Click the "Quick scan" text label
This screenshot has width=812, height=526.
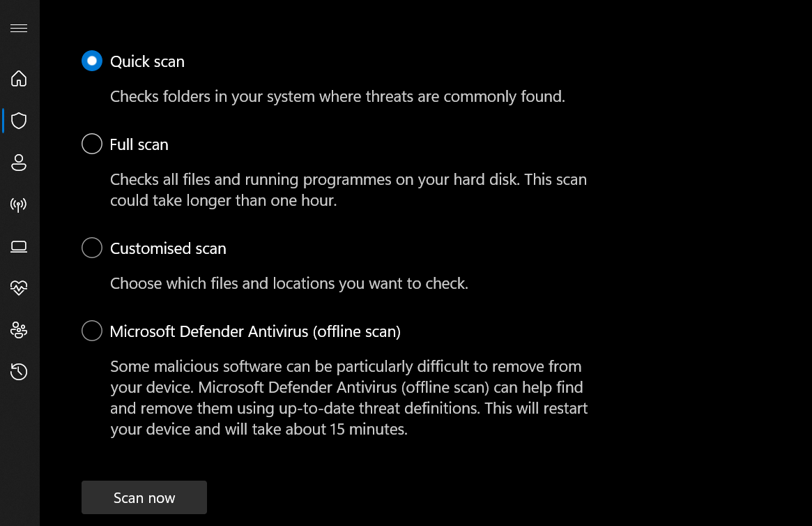[147, 61]
